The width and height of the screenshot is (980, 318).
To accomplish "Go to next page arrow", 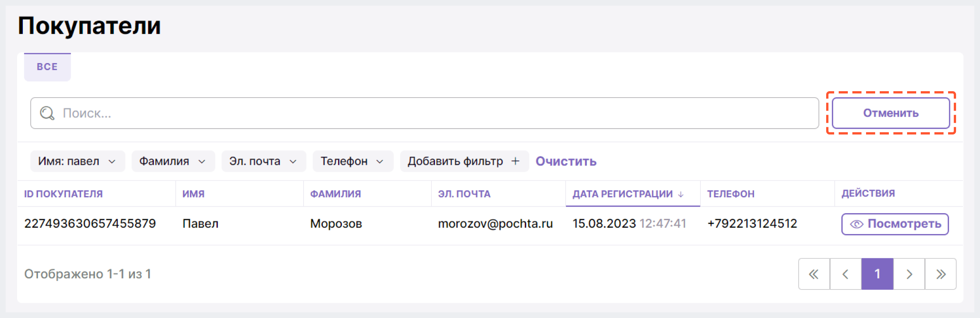I will pos(909,274).
